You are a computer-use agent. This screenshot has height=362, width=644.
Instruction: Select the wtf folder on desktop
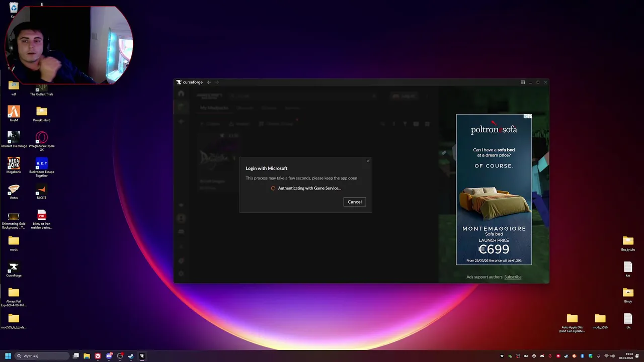(x=14, y=87)
